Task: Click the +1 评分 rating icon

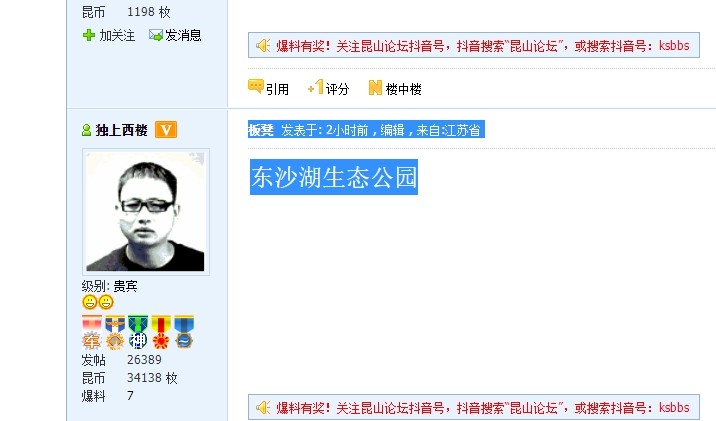Action: coord(316,87)
